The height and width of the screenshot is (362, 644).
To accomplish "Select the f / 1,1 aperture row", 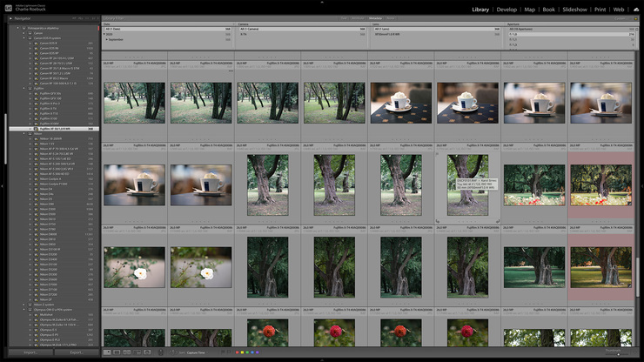I will 570,39.
